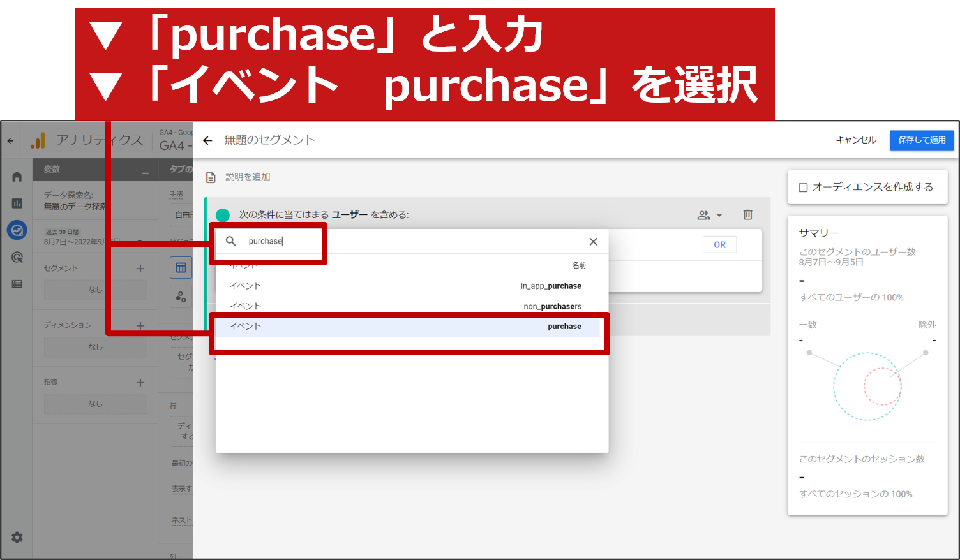This screenshot has width=960, height=560.
Task: Click the サマリー heading
Action: [x=819, y=233]
